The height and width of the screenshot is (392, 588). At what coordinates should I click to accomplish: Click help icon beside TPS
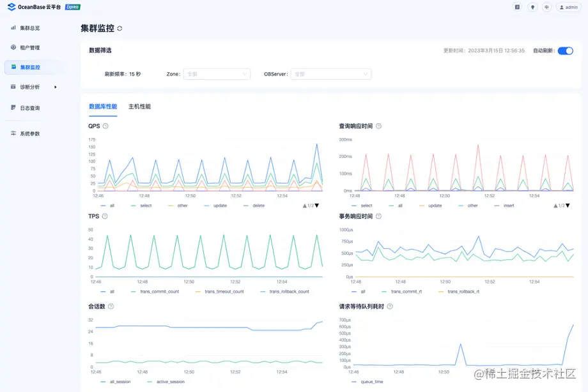105,216
